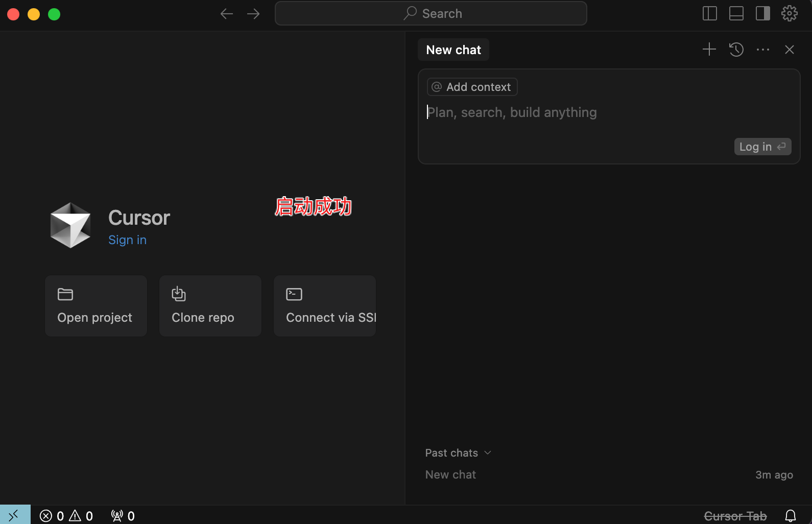
Task: Open remote window indicator in status bar
Action: point(15,515)
